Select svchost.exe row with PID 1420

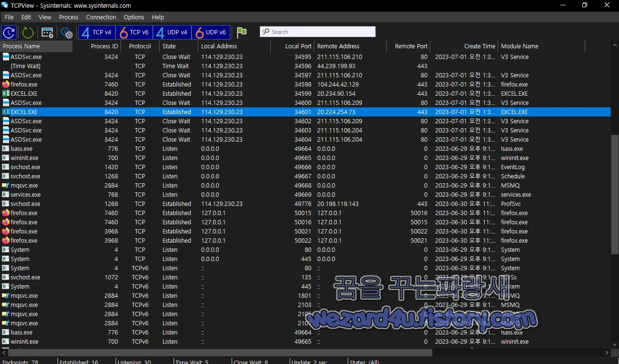click(305, 167)
